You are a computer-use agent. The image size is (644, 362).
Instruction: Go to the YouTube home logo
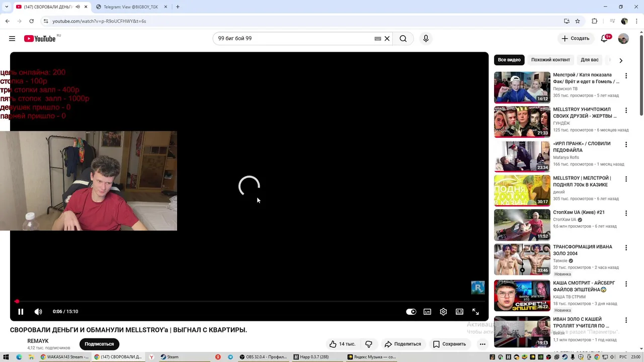coord(40,39)
